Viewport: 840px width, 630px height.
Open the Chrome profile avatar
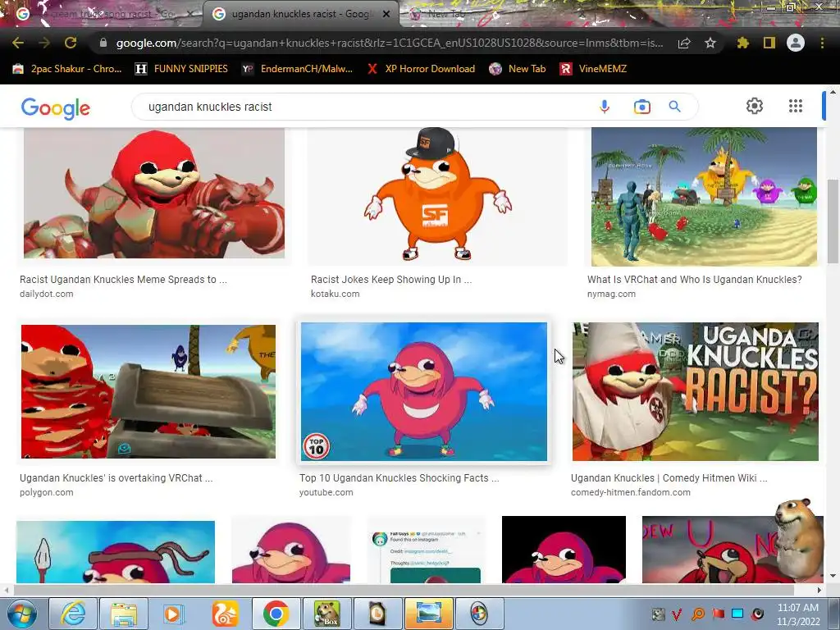(x=796, y=43)
